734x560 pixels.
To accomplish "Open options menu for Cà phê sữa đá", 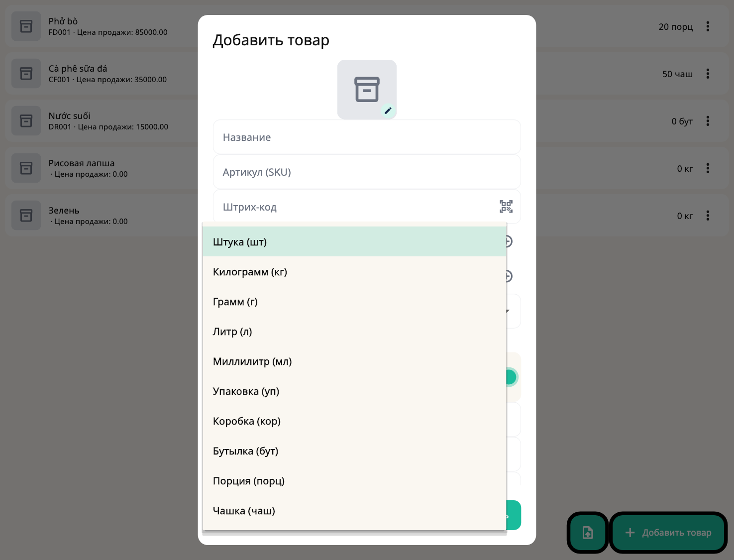I will pos(708,74).
